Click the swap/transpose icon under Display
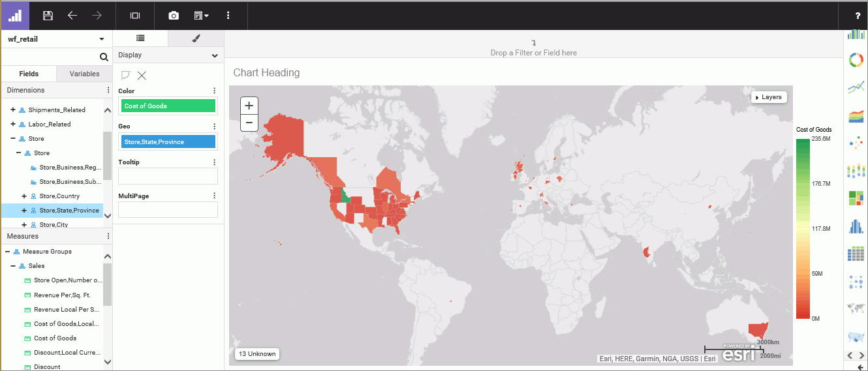868x371 pixels. tap(126, 75)
